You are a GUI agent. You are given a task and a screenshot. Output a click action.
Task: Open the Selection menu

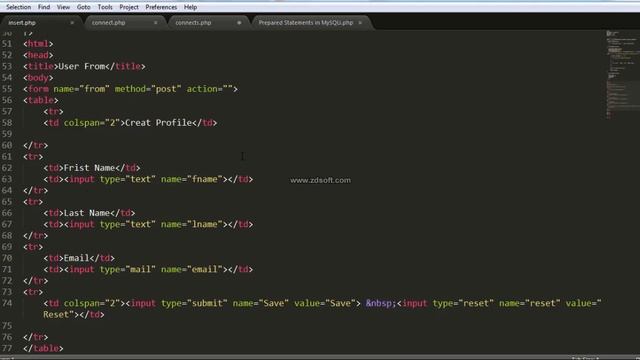[x=18, y=7]
